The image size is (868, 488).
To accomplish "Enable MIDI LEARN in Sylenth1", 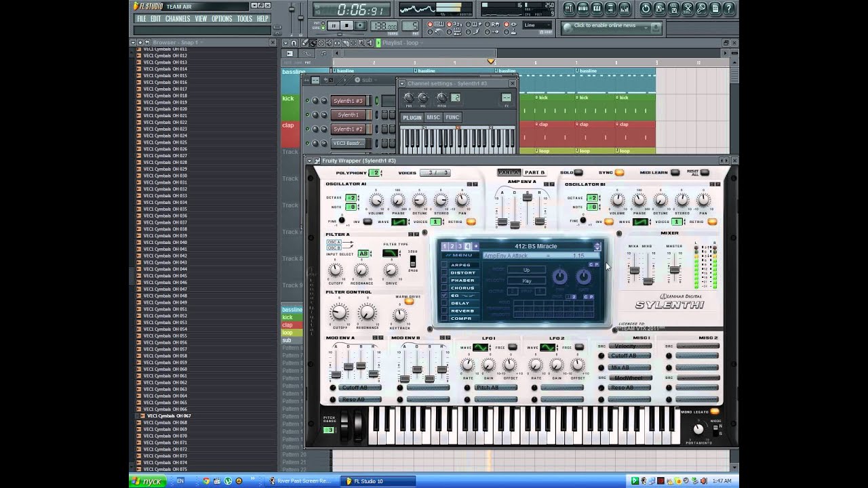I will [675, 173].
